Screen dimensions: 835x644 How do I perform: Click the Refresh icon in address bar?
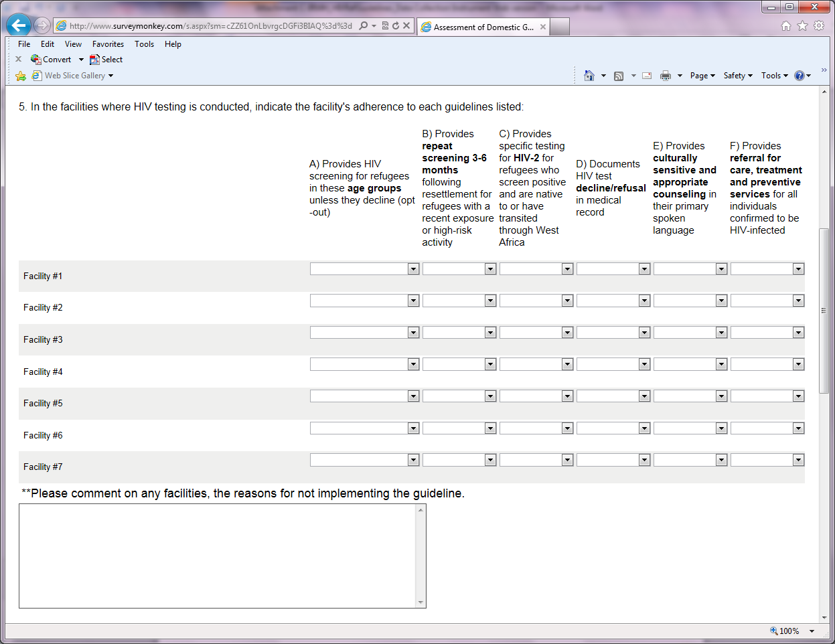[x=396, y=26]
